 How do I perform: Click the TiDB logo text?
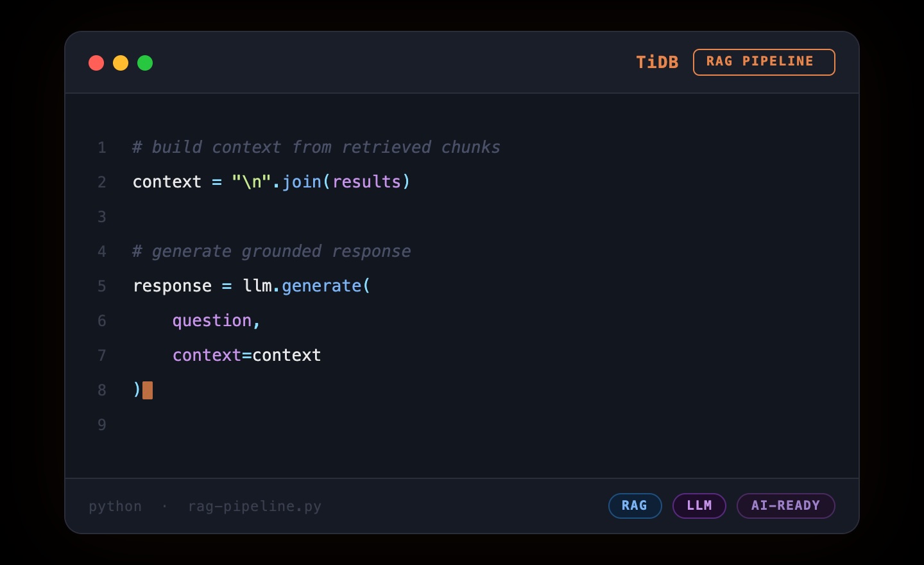coord(656,62)
